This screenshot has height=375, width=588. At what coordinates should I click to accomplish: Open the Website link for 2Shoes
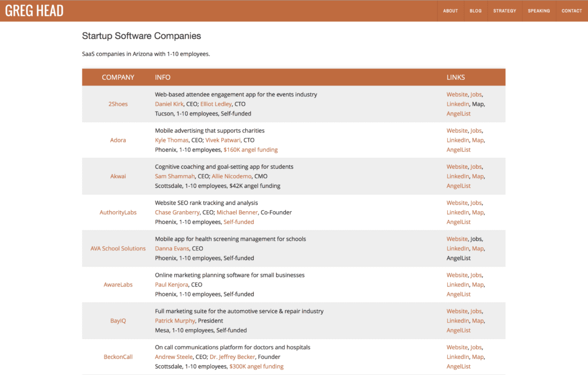tap(457, 95)
